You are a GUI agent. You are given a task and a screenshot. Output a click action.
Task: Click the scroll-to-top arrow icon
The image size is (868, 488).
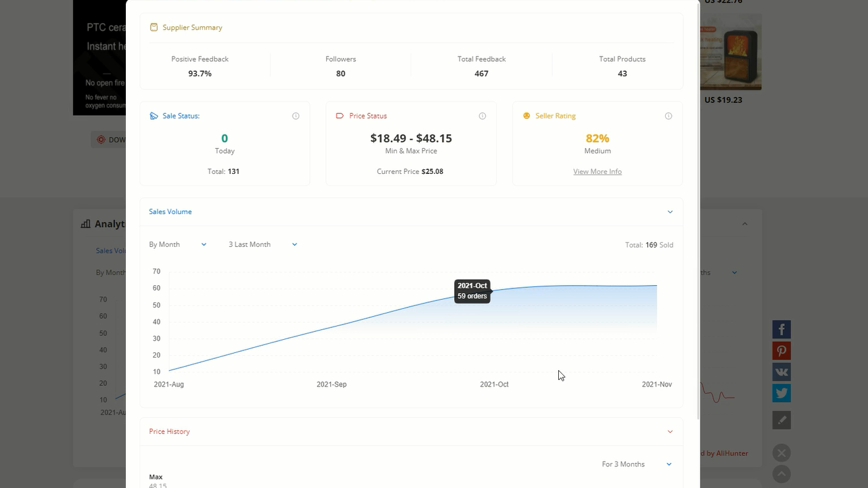[x=781, y=474]
